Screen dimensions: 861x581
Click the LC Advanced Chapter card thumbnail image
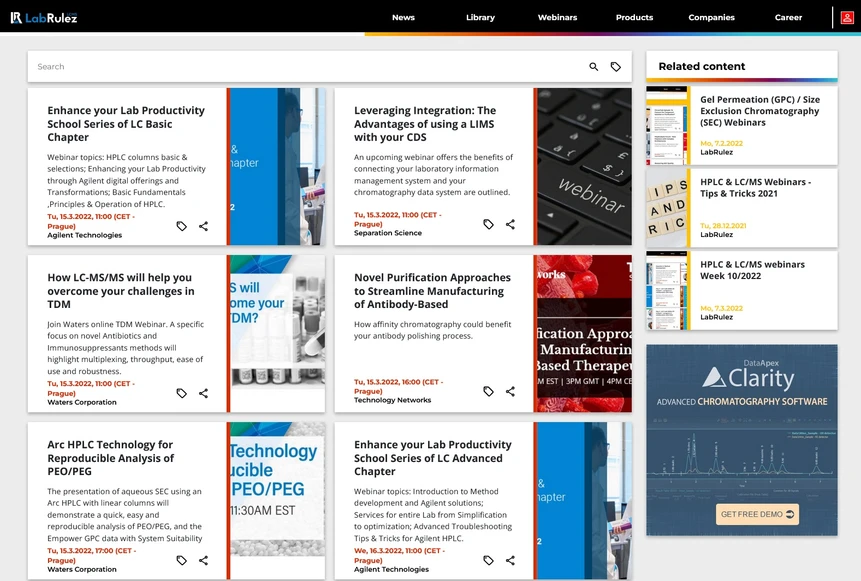[584, 500]
